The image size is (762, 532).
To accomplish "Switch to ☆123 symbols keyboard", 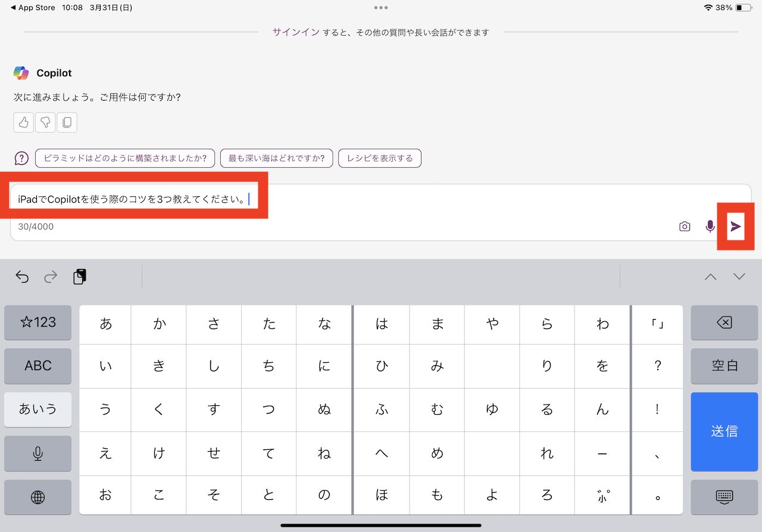I will pos(38,323).
